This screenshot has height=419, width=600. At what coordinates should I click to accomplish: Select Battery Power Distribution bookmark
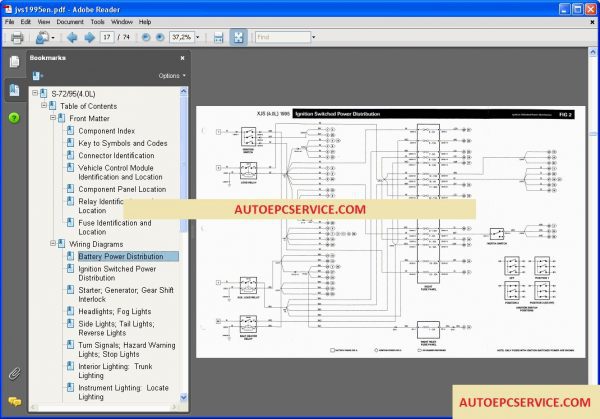pyautogui.click(x=128, y=256)
